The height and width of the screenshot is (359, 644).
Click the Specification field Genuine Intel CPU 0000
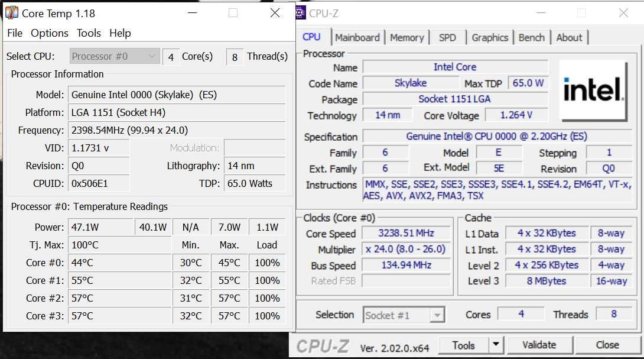click(497, 136)
